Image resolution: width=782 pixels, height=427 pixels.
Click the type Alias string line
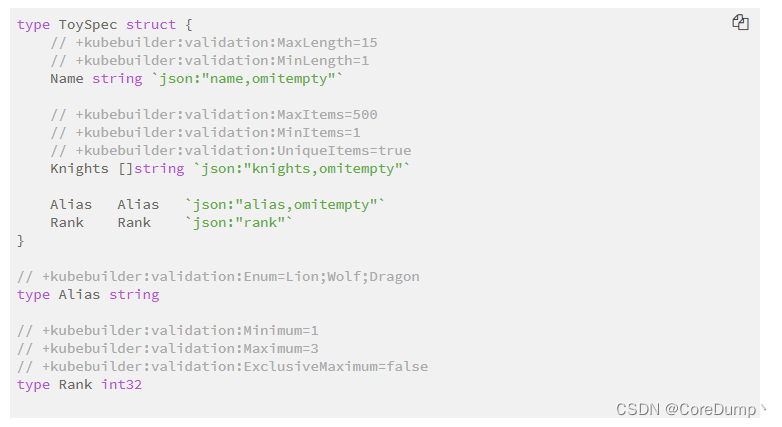coord(88,295)
